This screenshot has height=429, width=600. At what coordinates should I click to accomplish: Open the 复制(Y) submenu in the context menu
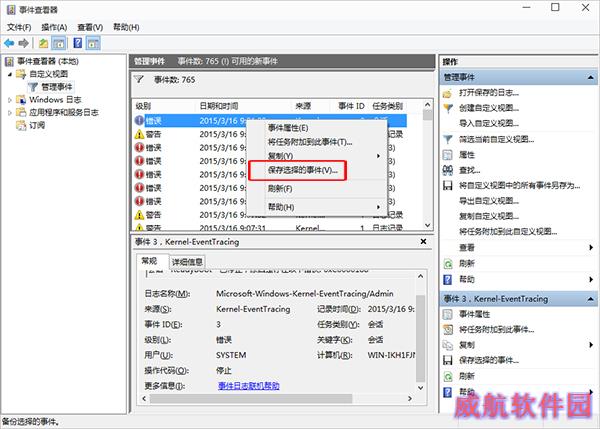coord(317,156)
